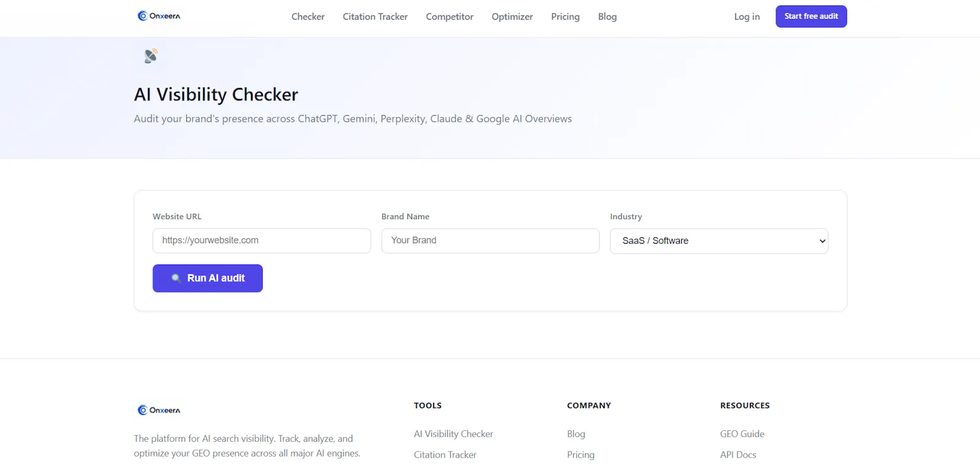Viewport: 980px width, 470px height.
Task: Expand the Industry dropdown showing SaaS / Software
Action: pos(719,241)
